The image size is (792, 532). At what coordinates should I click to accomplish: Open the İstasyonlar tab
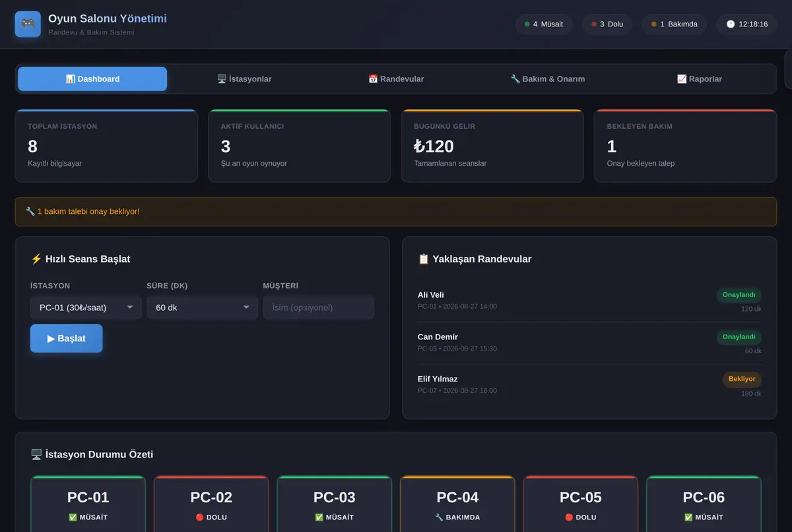coord(244,79)
